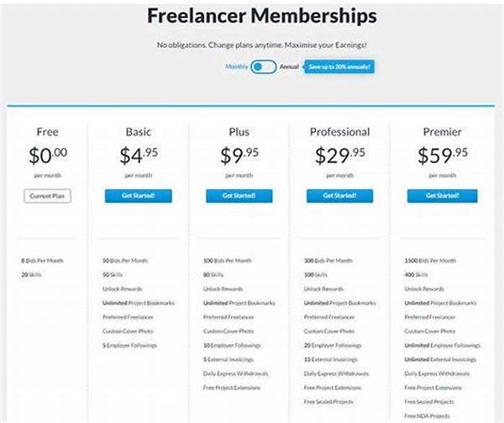The width and height of the screenshot is (504, 423).
Task: Click the 'Save up to 20% annually!' badge
Action: coord(339,66)
